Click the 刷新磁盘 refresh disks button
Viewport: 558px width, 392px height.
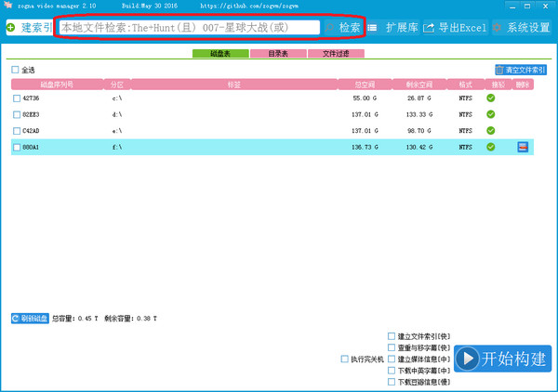[30, 318]
